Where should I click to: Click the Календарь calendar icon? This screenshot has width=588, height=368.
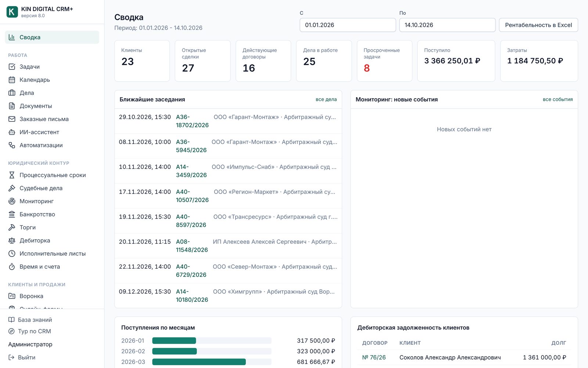(x=12, y=80)
